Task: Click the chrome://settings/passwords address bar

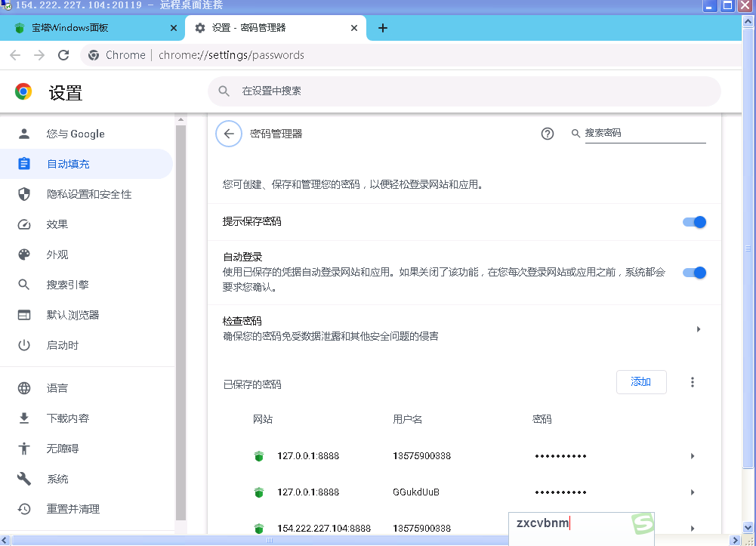Action: [x=231, y=55]
